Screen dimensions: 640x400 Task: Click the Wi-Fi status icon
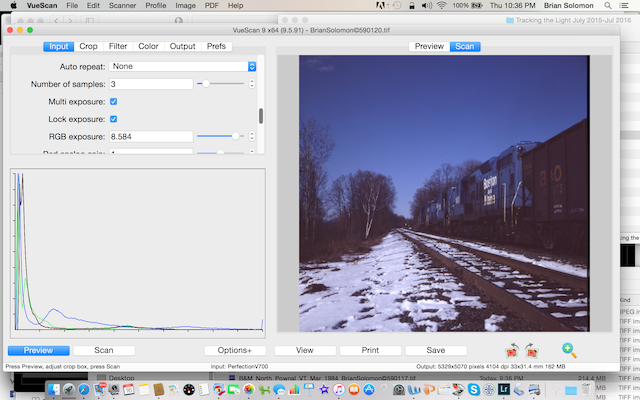pyautogui.click(x=441, y=5)
